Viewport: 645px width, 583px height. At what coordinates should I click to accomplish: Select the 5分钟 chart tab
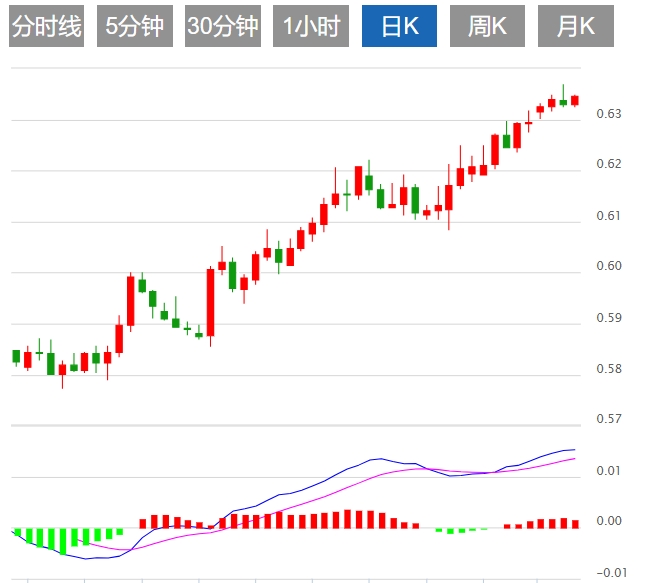click(x=134, y=26)
